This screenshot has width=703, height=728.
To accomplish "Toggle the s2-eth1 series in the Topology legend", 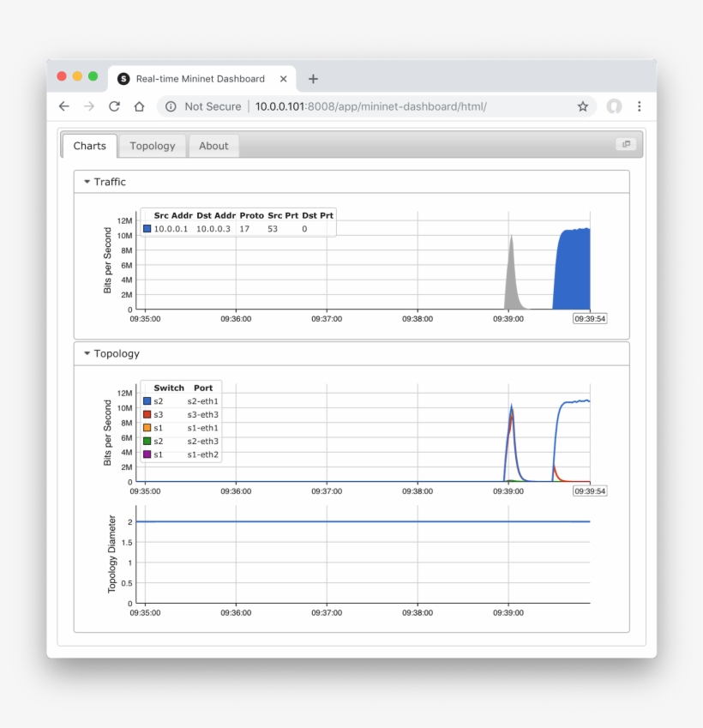I will coord(177,400).
